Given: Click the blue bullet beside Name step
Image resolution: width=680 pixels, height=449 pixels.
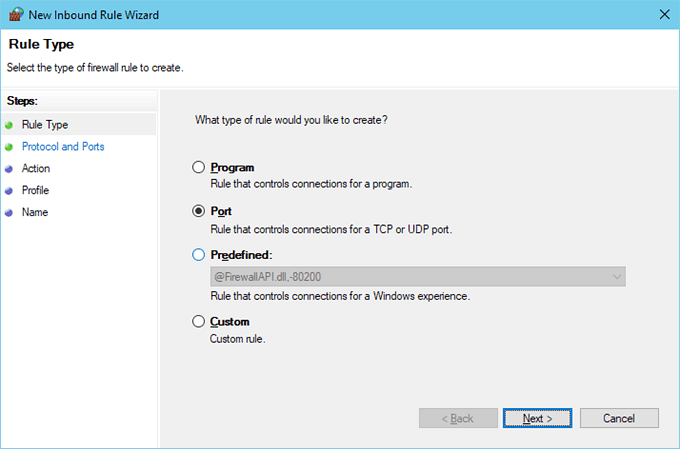Looking at the screenshot, I should click(x=10, y=213).
